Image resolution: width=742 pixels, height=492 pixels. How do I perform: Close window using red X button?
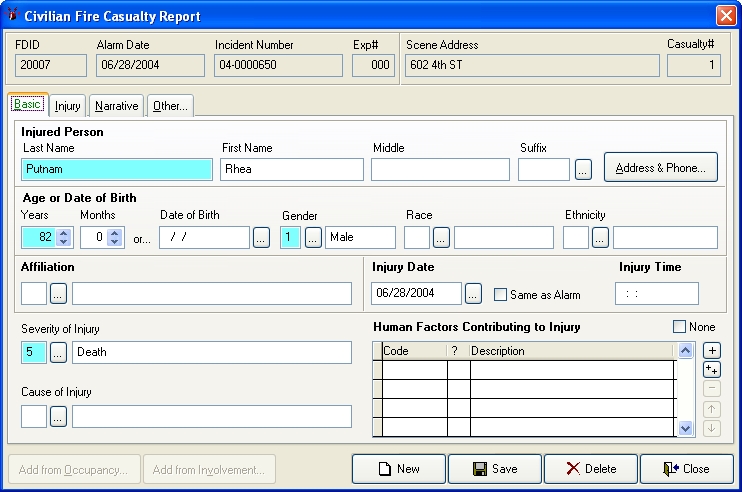point(725,15)
